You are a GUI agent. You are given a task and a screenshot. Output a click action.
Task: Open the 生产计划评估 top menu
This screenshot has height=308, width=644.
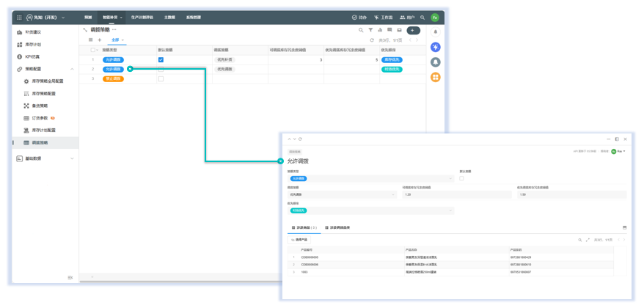point(142,18)
